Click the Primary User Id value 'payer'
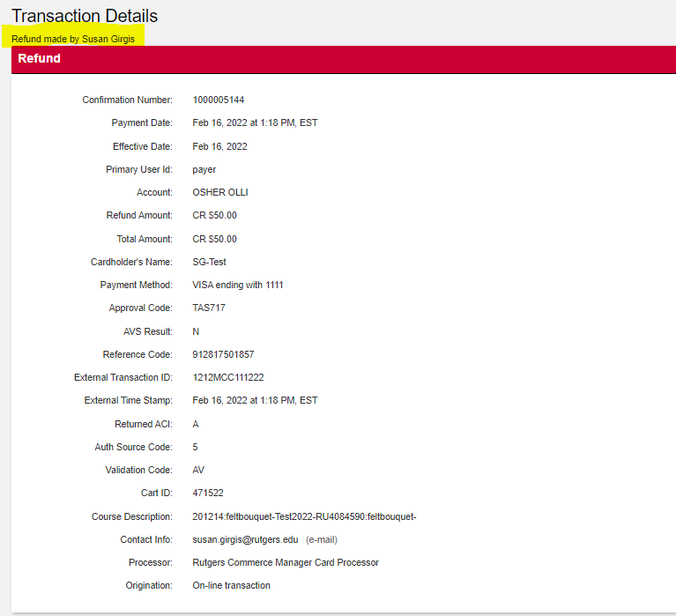 [x=204, y=169]
